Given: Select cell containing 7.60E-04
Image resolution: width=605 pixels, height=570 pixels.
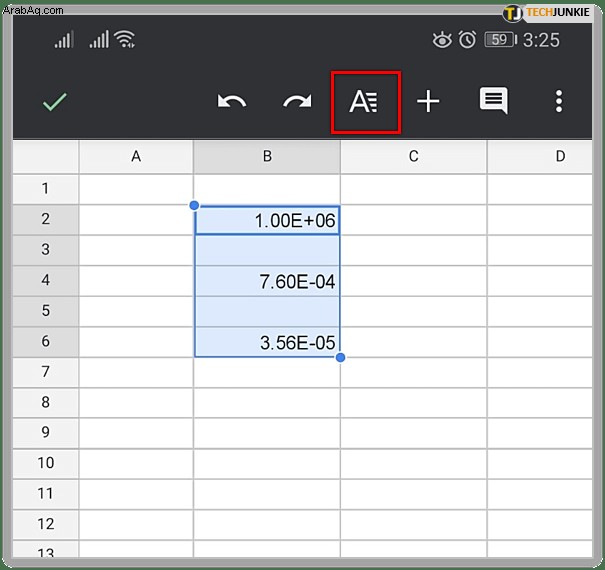Looking at the screenshot, I should click(267, 281).
